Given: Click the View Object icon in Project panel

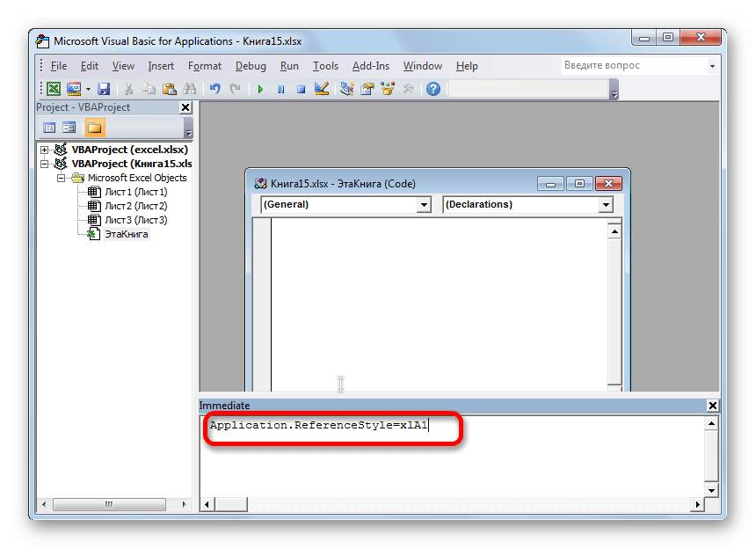Looking at the screenshot, I should [x=69, y=128].
